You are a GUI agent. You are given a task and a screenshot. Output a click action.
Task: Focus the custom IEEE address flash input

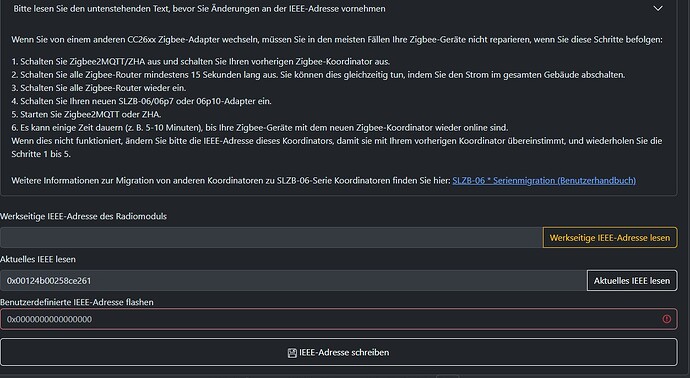coord(338,319)
